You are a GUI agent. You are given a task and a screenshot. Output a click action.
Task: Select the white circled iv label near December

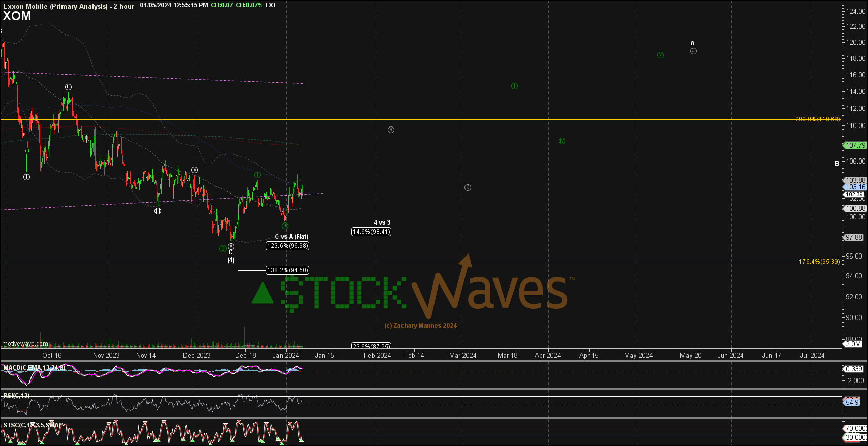[x=194, y=170]
